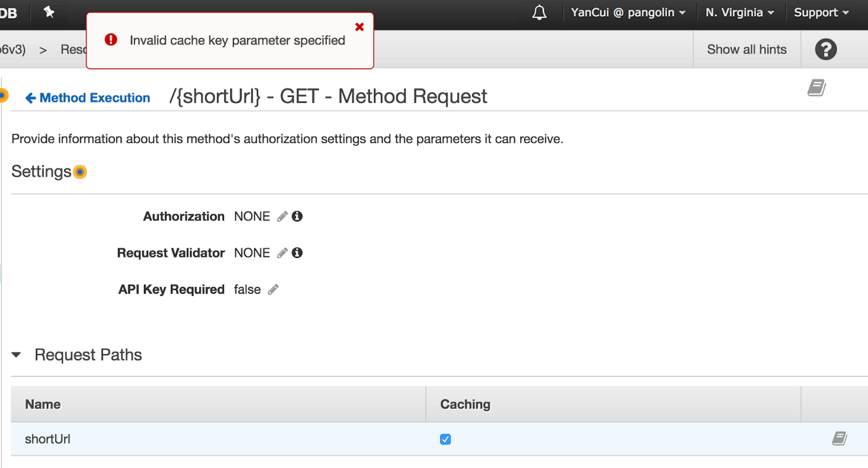Image resolution: width=868 pixels, height=468 pixels.
Task: Edit Request Validator with pencil icon
Action: click(282, 253)
